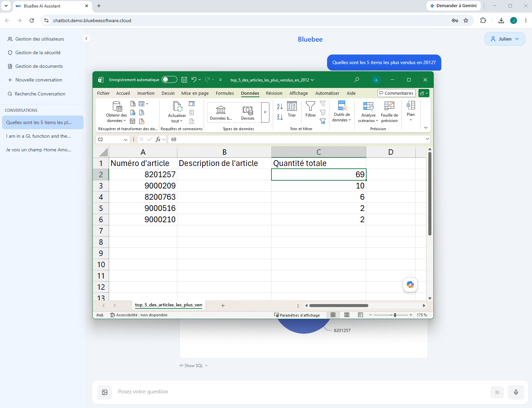Open the Commentaires button

pyautogui.click(x=397, y=93)
